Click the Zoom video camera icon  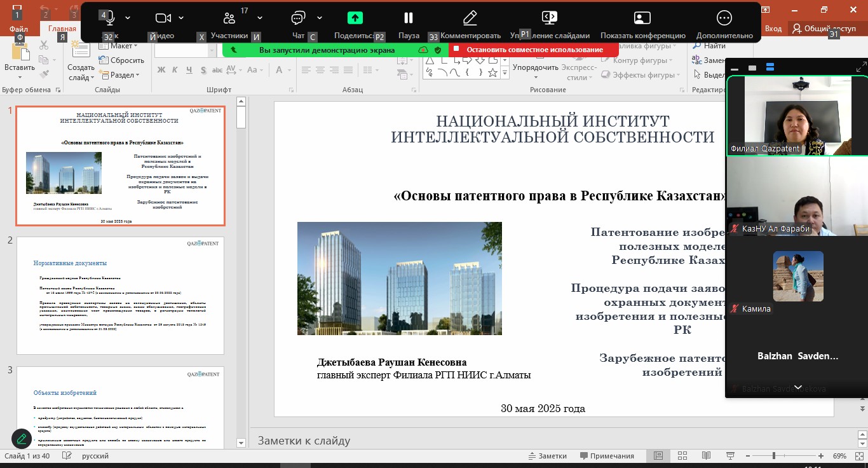(163, 18)
